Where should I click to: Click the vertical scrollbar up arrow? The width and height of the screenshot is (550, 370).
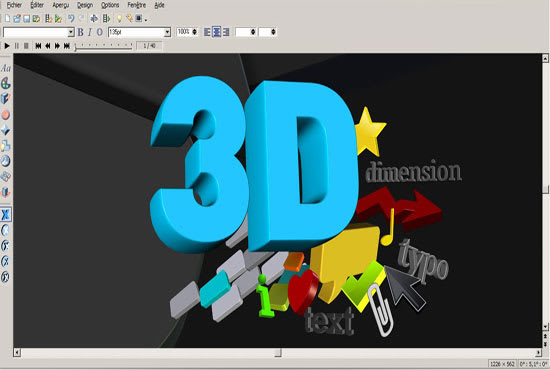coord(545,58)
